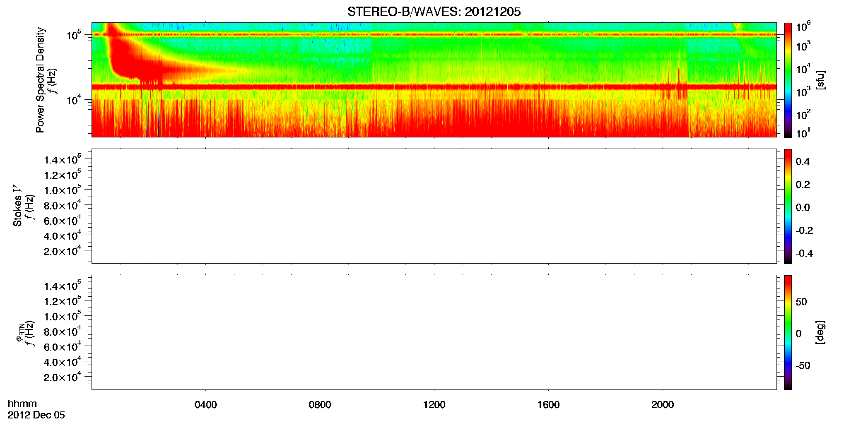Click the Power Spectral Density axis label
Screen dimensions: 868x447
click(x=40, y=80)
